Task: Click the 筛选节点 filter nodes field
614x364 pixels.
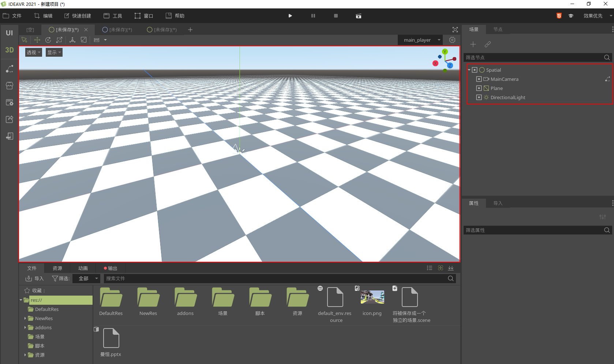Action: pyautogui.click(x=538, y=57)
